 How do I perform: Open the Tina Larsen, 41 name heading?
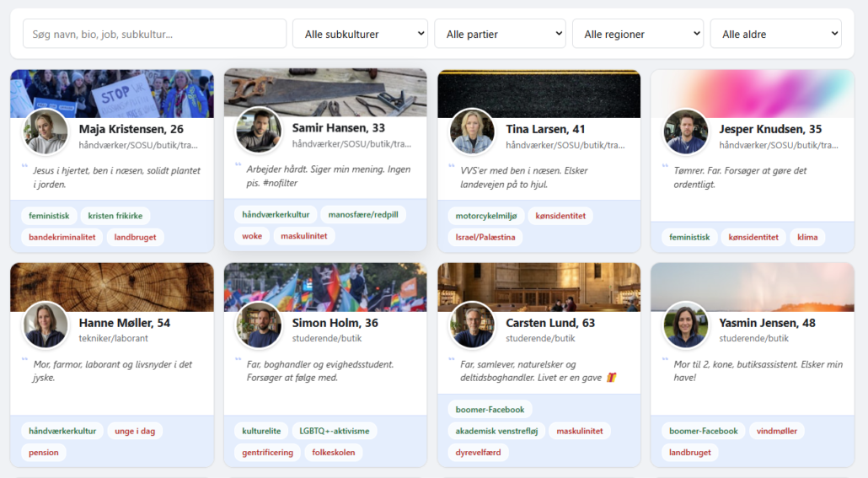coord(545,129)
